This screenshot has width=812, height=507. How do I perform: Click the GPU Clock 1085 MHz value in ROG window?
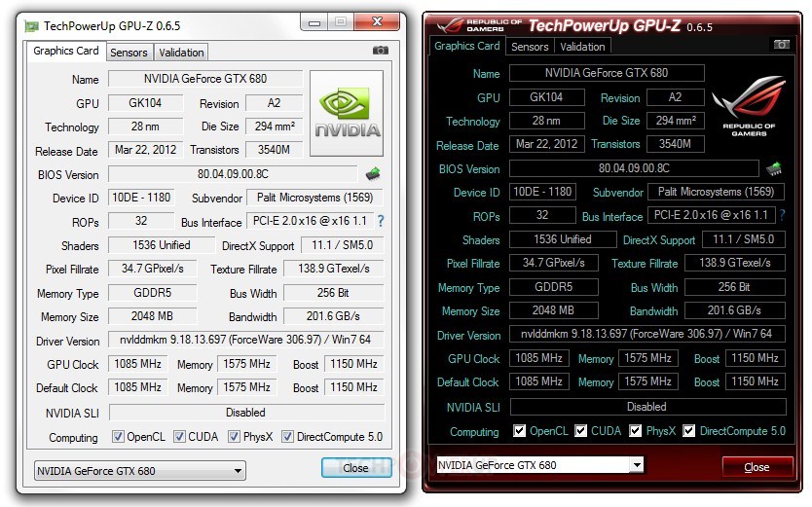tap(539, 358)
